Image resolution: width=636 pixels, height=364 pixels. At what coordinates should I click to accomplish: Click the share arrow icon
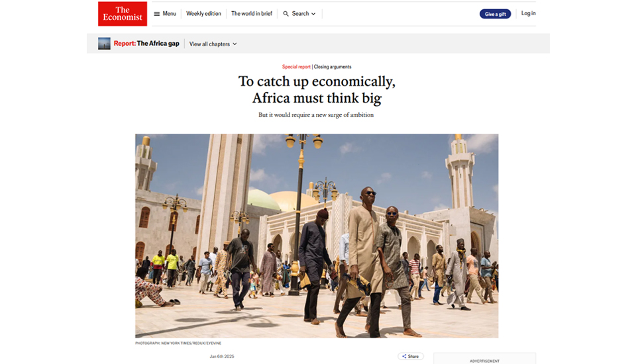point(404,356)
